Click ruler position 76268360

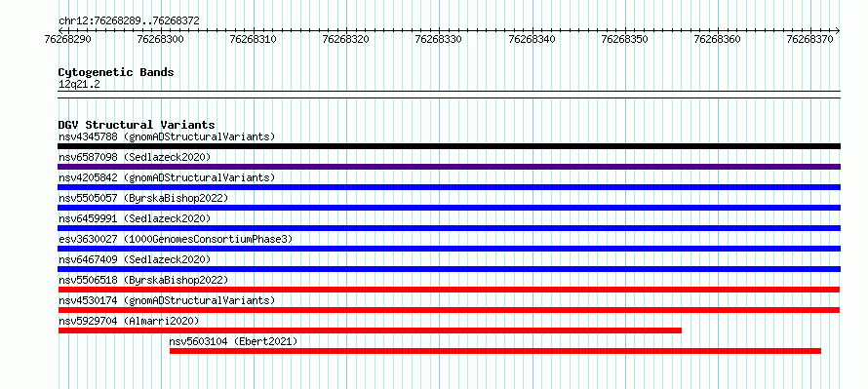point(719,39)
